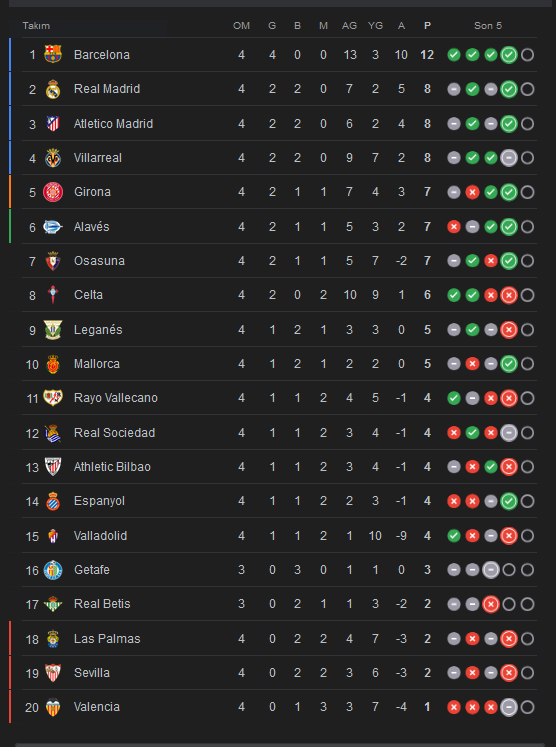
Task: Open the Athletic Bilbao team page
Action: click(x=112, y=467)
